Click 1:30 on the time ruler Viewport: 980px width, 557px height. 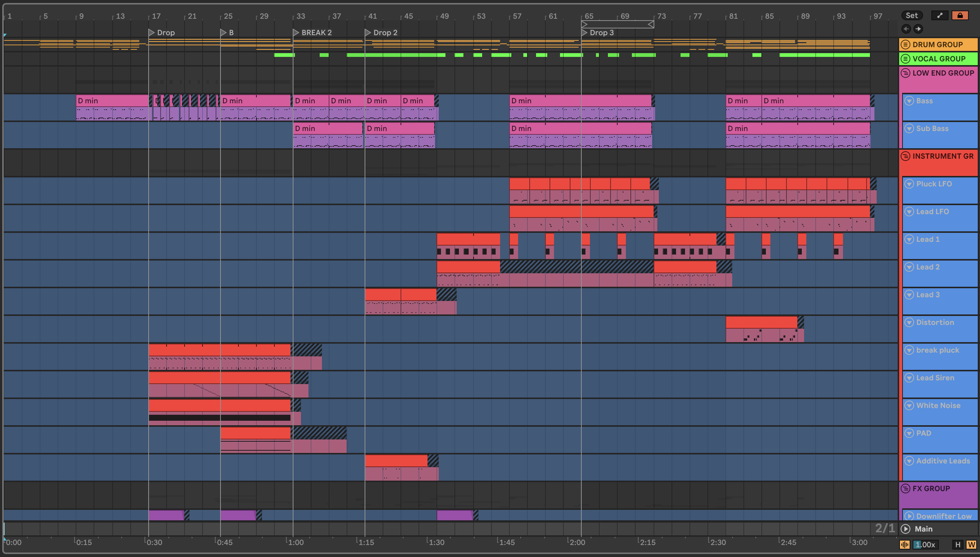click(436, 542)
